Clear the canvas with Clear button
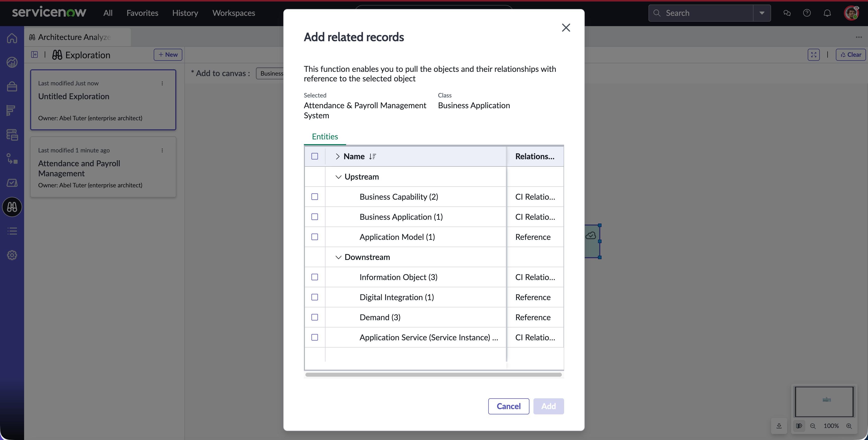This screenshot has width=868, height=440. coord(850,54)
